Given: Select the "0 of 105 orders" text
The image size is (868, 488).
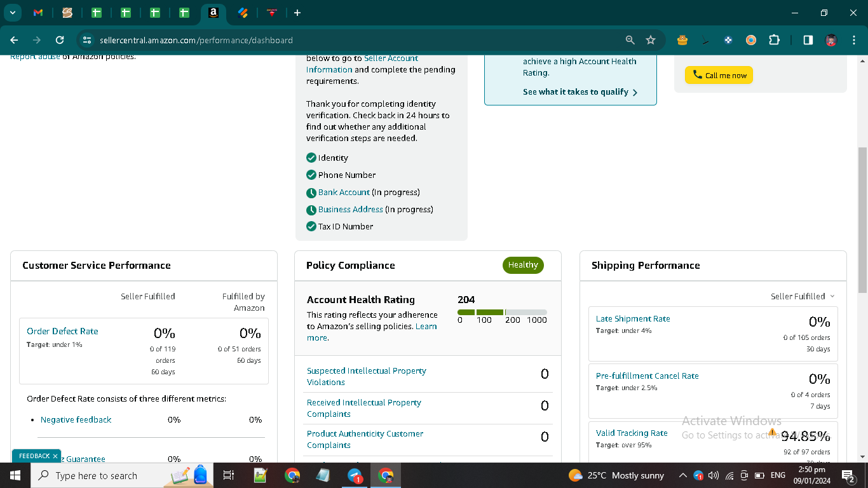Looking at the screenshot, I should 807,337.
